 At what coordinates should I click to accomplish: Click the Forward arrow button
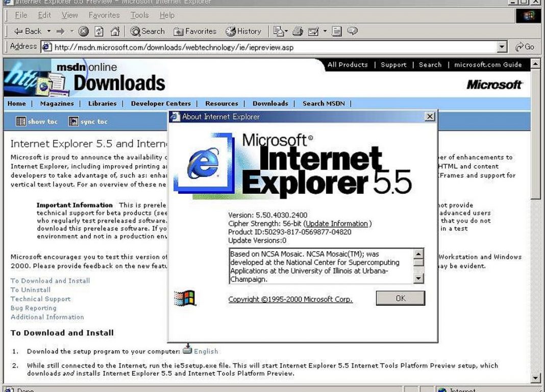(61, 31)
